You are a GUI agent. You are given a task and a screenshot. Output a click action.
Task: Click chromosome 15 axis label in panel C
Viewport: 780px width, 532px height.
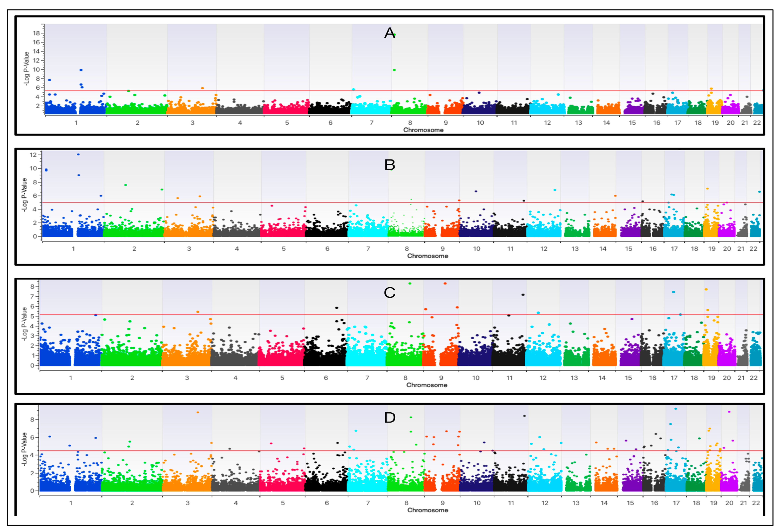(x=629, y=378)
